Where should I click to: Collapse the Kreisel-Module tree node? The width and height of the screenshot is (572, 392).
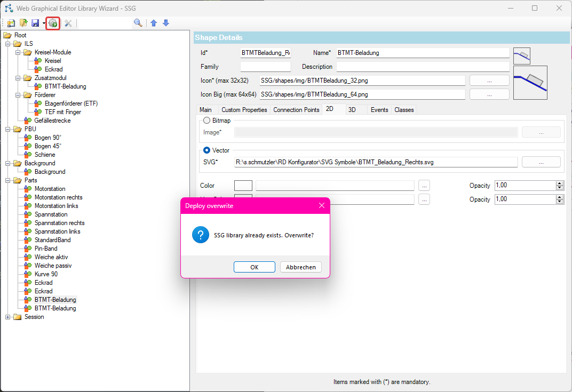[x=18, y=52]
